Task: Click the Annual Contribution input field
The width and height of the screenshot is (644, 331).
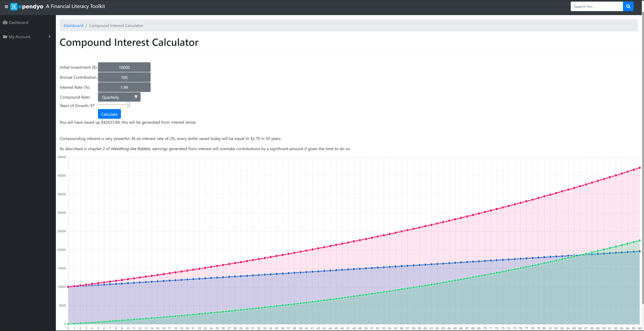Action: [124, 77]
